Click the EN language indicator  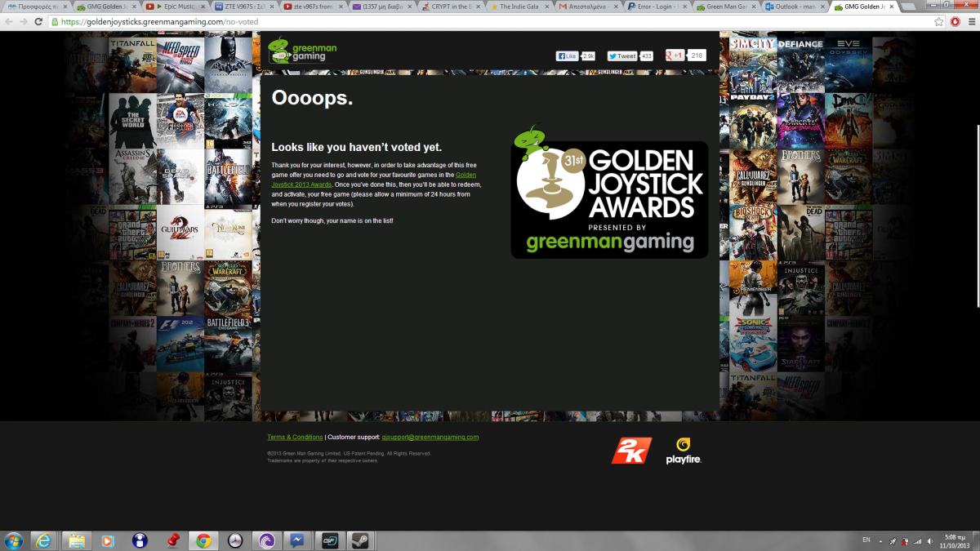866,540
